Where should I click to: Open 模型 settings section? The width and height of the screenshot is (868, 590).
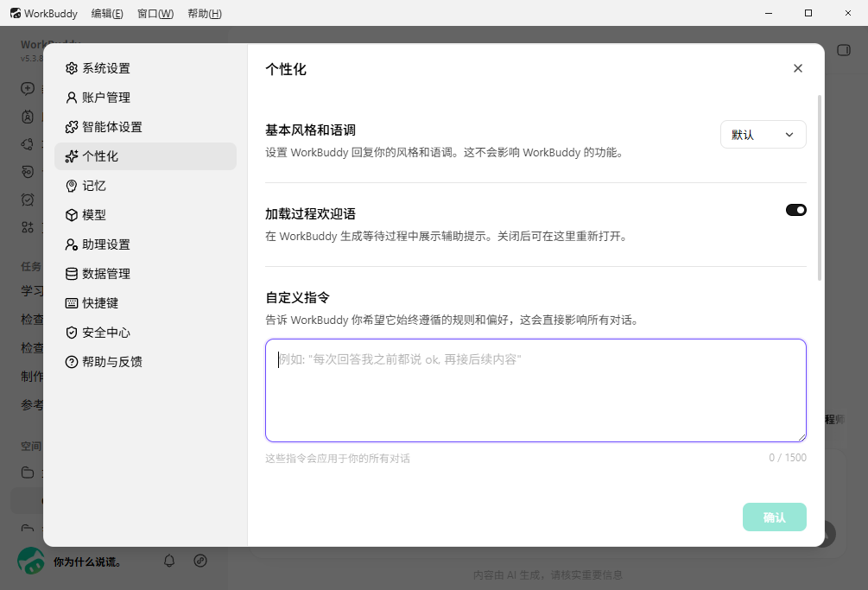pos(145,215)
